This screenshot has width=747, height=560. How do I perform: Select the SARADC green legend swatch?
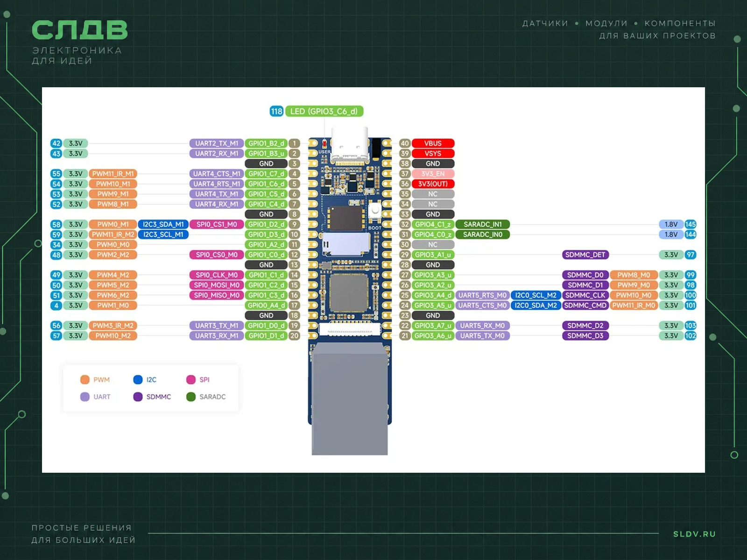(x=190, y=397)
